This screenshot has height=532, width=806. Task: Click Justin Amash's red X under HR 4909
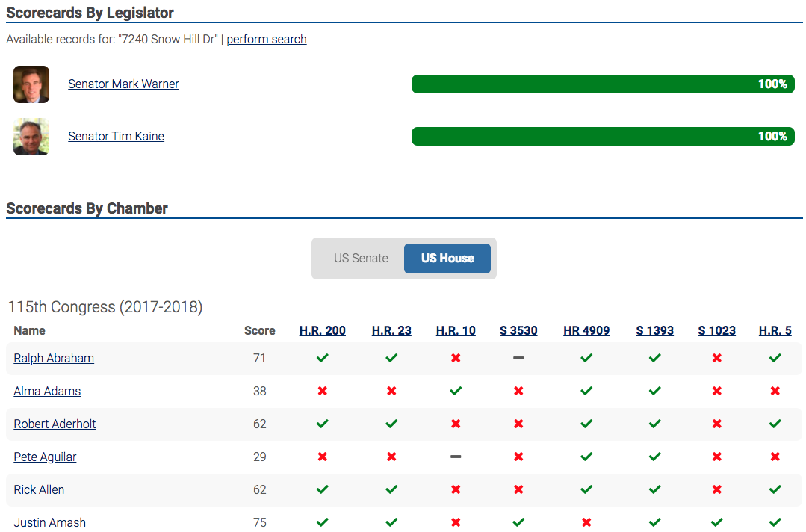[x=586, y=522]
